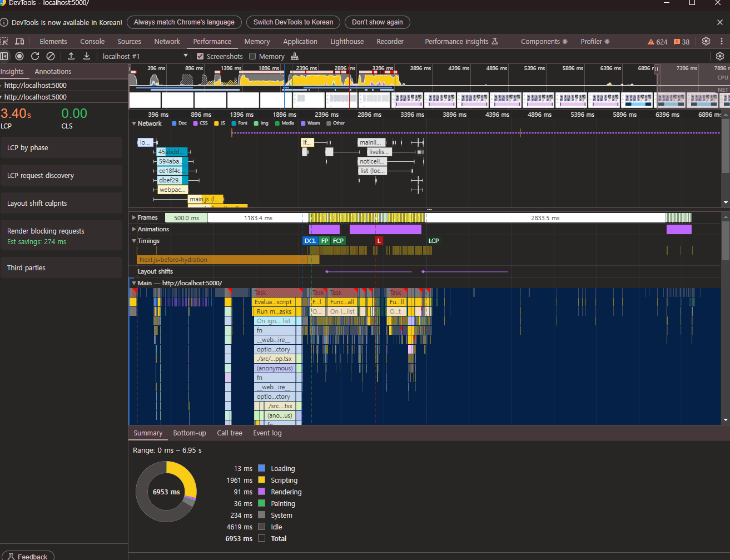This screenshot has width=730, height=560.
Task: Click the upload profile icon
Action: [x=71, y=56]
